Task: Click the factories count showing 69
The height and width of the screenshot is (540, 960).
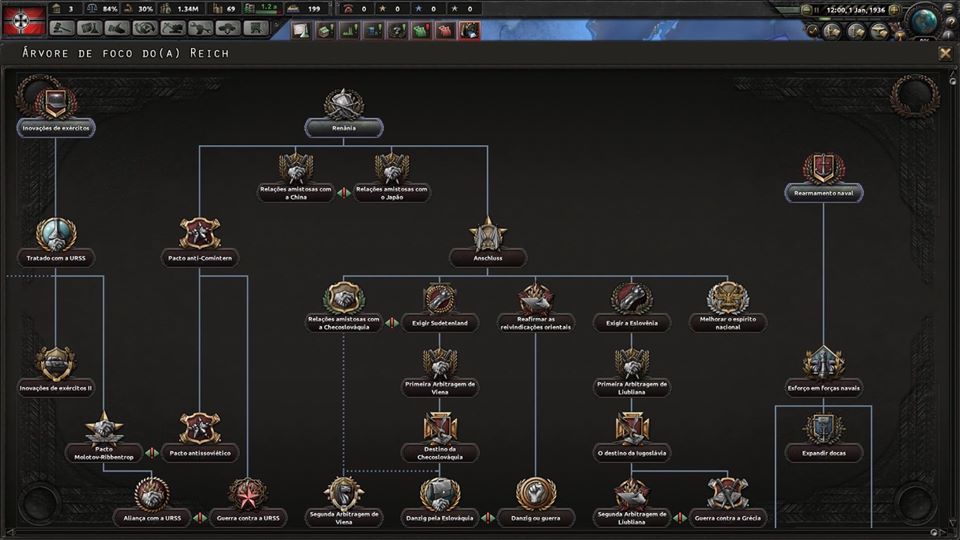Action: coord(225,9)
